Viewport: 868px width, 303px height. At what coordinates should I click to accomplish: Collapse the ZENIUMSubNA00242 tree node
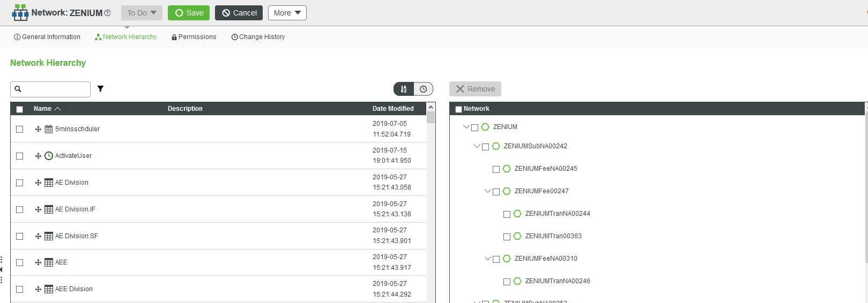pyautogui.click(x=477, y=146)
